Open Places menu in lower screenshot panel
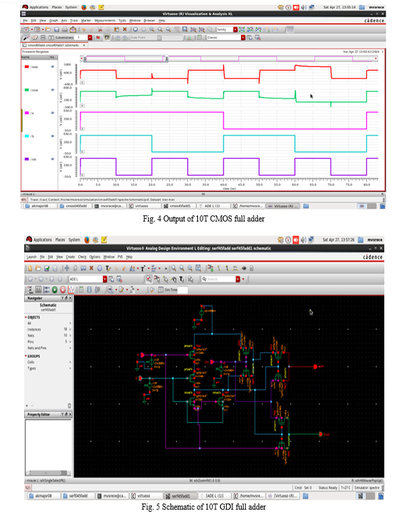Viewport: 420px width, 515px height. tap(60, 240)
